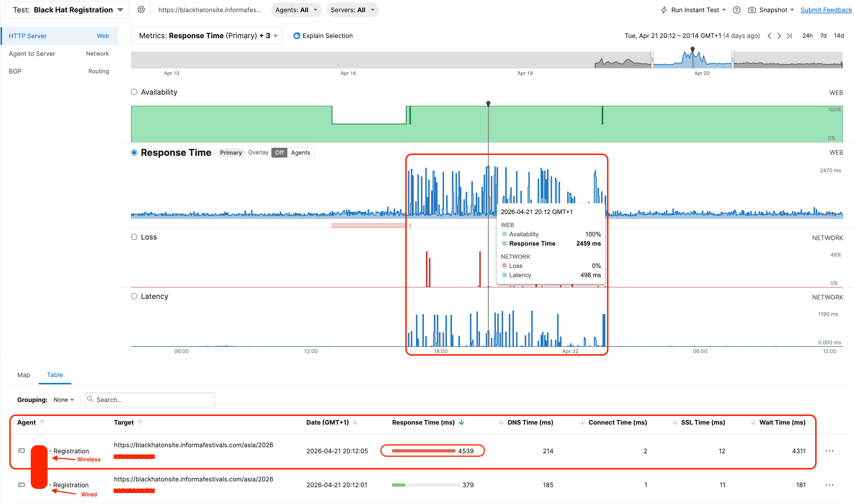Click the 379 response time bar
854x504 pixels.
coord(426,485)
